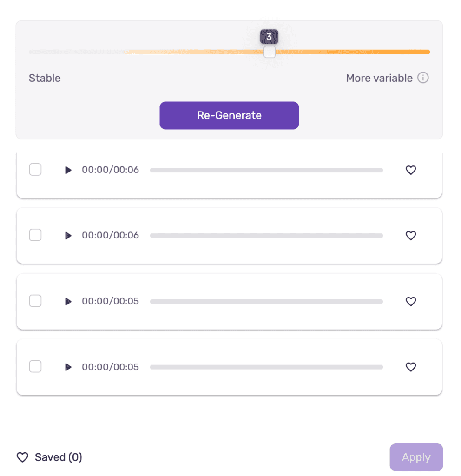Play the fourth audio clip
The height and width of the screenshot is (476, 461).
coord(68,367)
